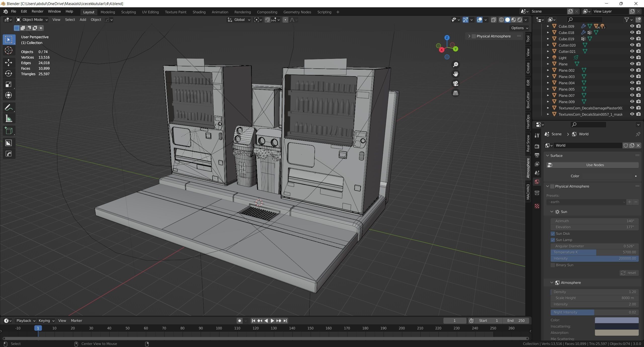Click the pan hand icon in viewport
This screenshot has height=347, width=644.
456,74
